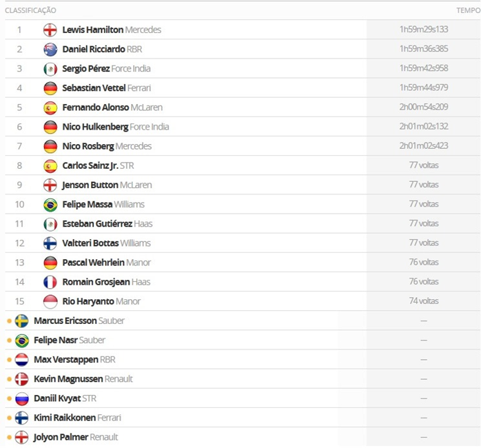Click the CLASSIFICAÇÃO column header
The width and height of the screenshot is (481, 448).
[30, 10]
